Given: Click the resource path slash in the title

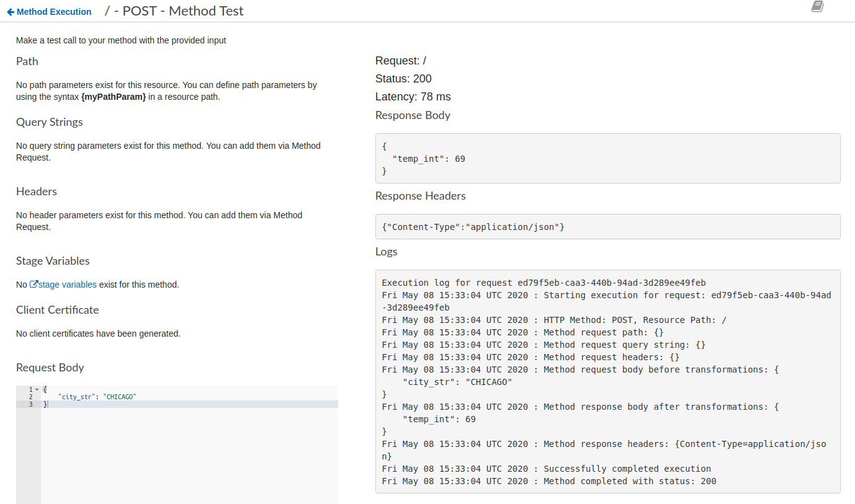Looking at the screenshot, I should click(x=107, y=11).
